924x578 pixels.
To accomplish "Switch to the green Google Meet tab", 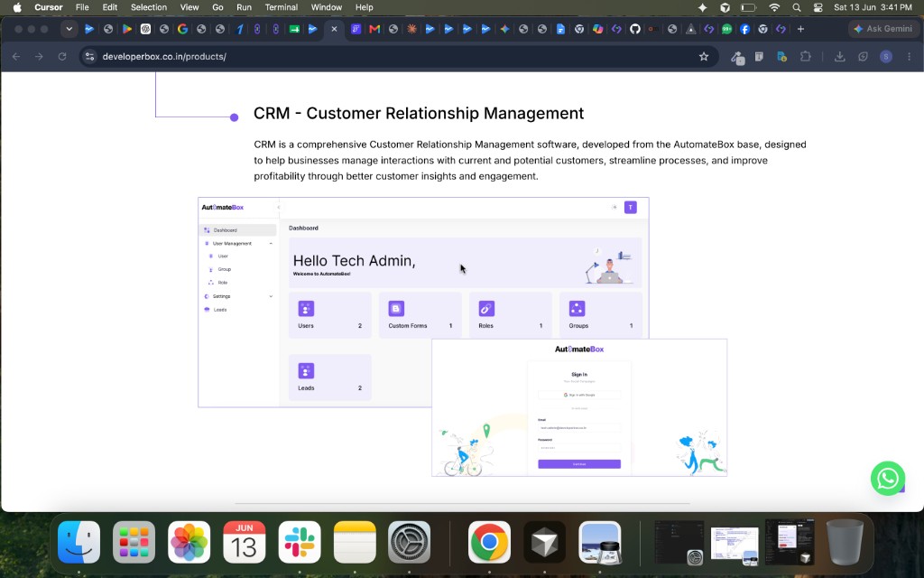I will (x=294, y=29).
